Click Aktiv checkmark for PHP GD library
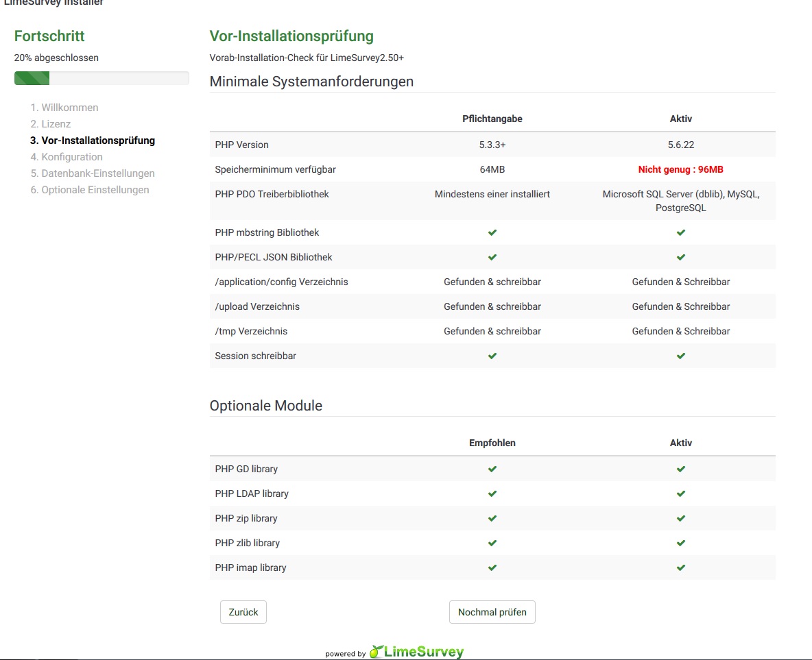Screen dimensions: 812x660 (x=680, y=469)
